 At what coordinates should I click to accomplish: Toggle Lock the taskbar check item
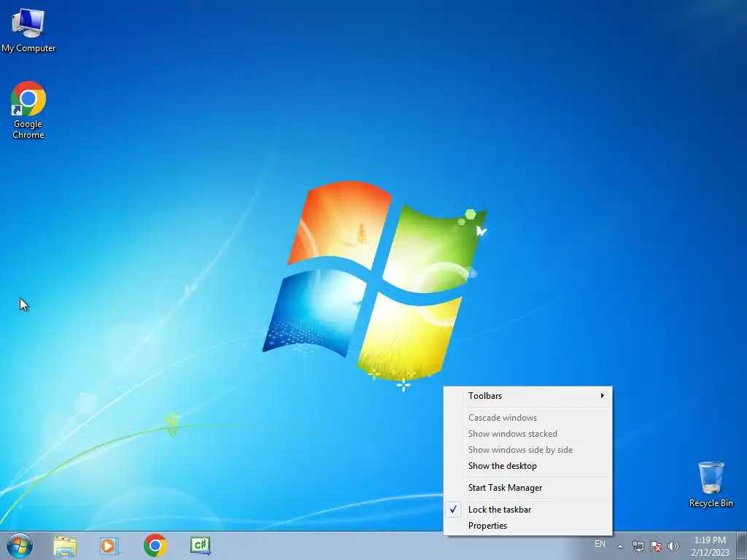click(x=528, y=510)
